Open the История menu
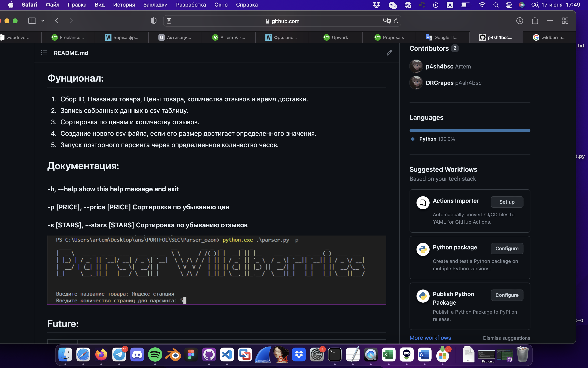588x368 pixels. [x=124, y=5]
